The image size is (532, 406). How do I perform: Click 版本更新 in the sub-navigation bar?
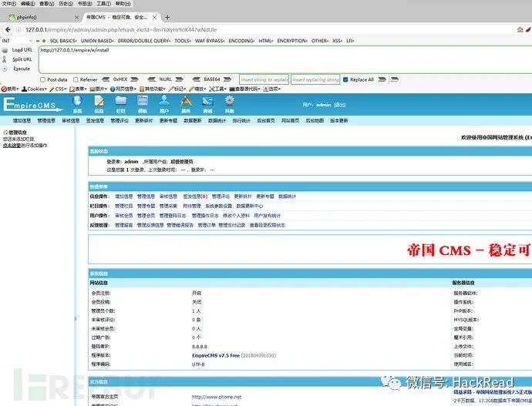[x=339, y=121]
